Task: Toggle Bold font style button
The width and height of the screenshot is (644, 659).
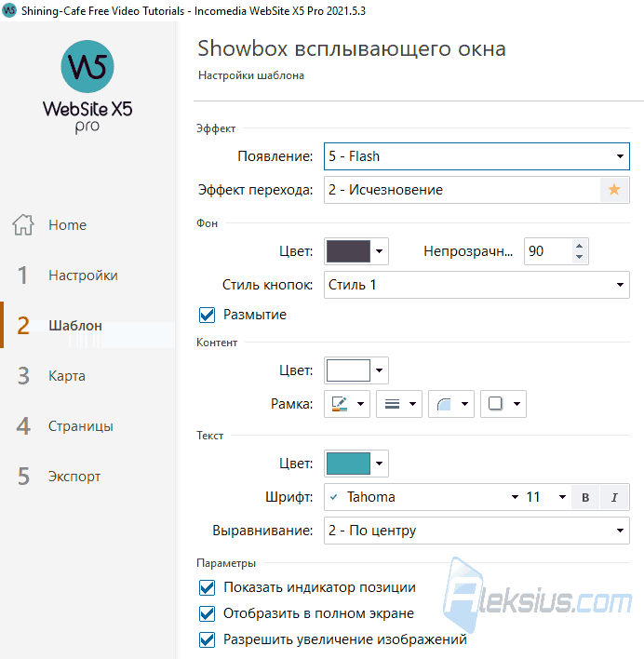Action: 585,497
